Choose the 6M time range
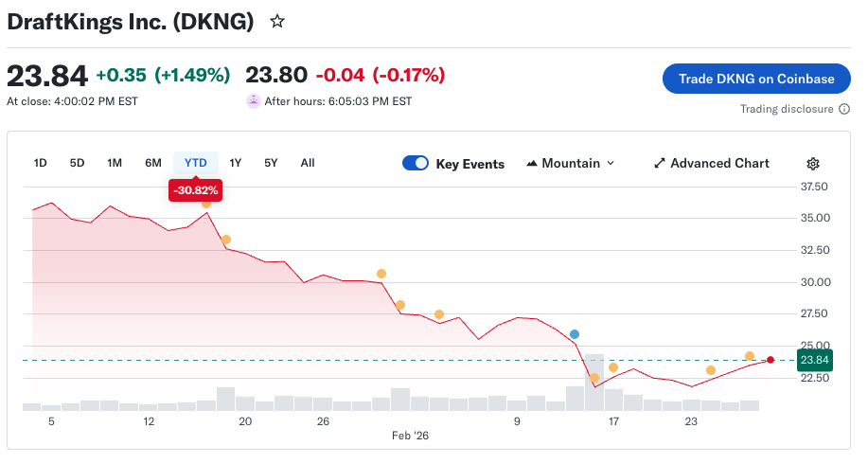 click(x=153, y=163)
